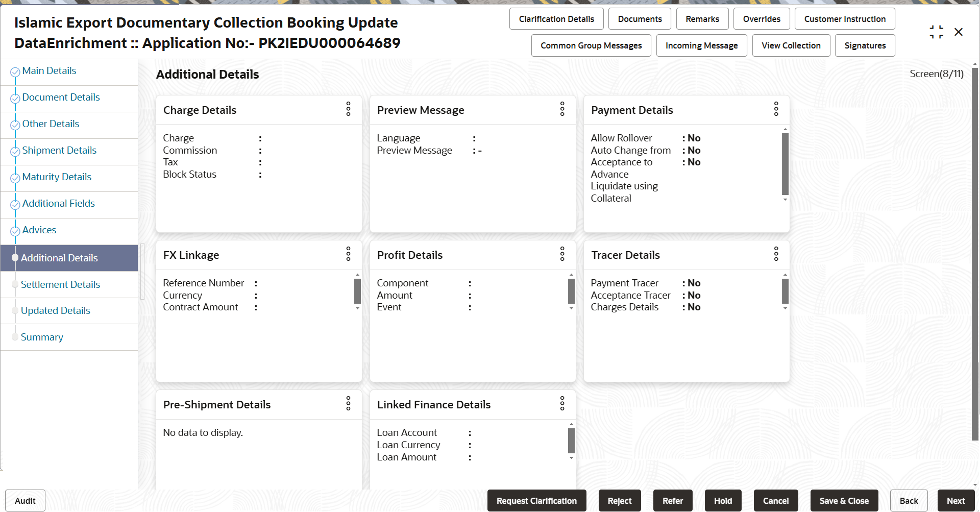Click the Payment Details tile scrollbar
Viewport: 980px width, 512px height.
[785, 164]
